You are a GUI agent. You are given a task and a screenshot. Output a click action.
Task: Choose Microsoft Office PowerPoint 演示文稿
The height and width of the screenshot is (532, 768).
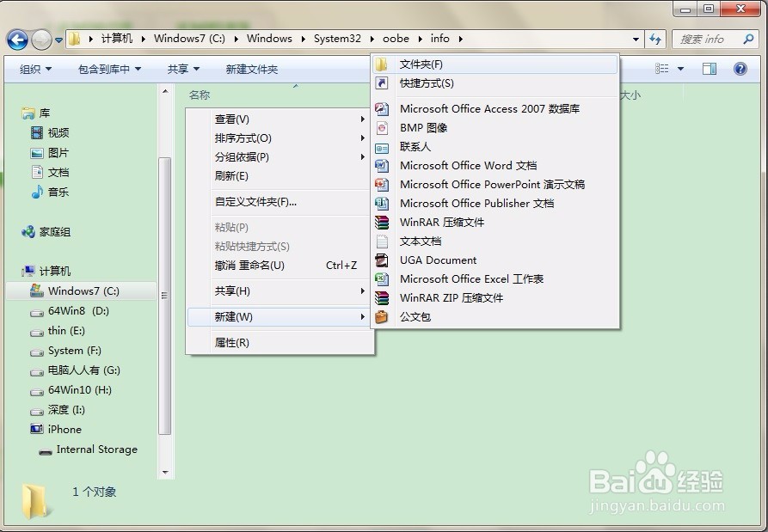pyautogui.click(x=495, y=185)
